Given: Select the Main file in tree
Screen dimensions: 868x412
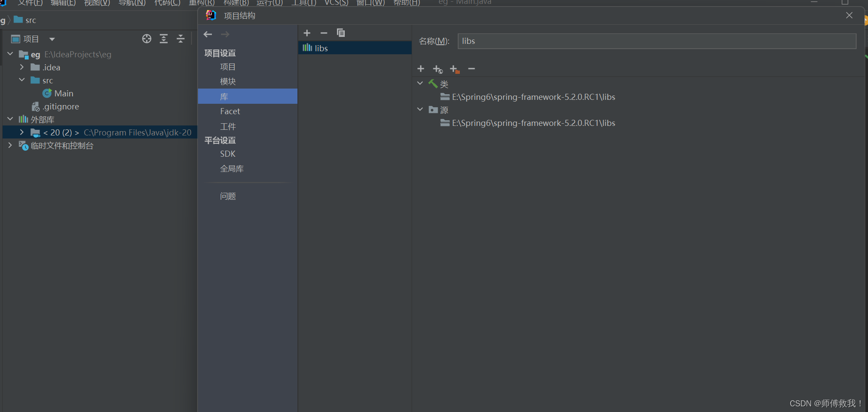Looking at the screenshot, I should (x=64, y=93).
